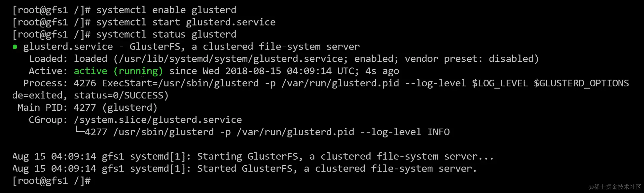
Task: Click the '--log-level INFO' argument in CGroup line
Action: pyautogui.click(x=405, y=132)
